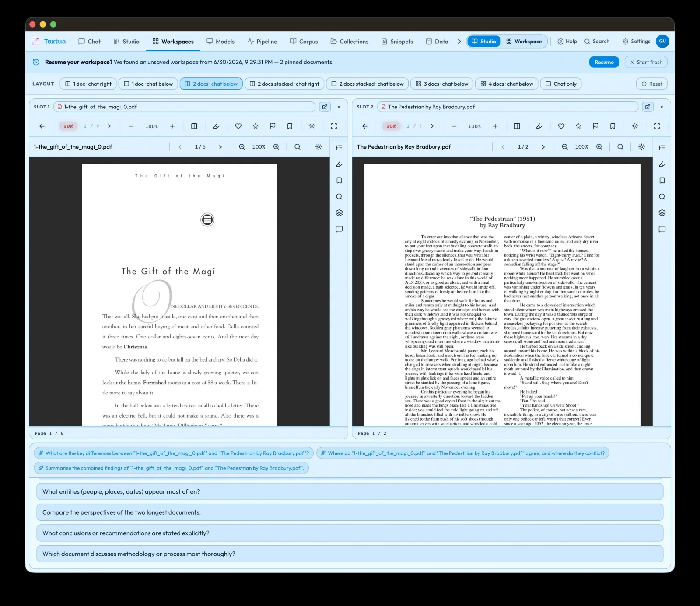The width and height of the screenshot is (700, 606).
Task: Click the flag icon in Slot 1 toolbar
Action: 273,126
